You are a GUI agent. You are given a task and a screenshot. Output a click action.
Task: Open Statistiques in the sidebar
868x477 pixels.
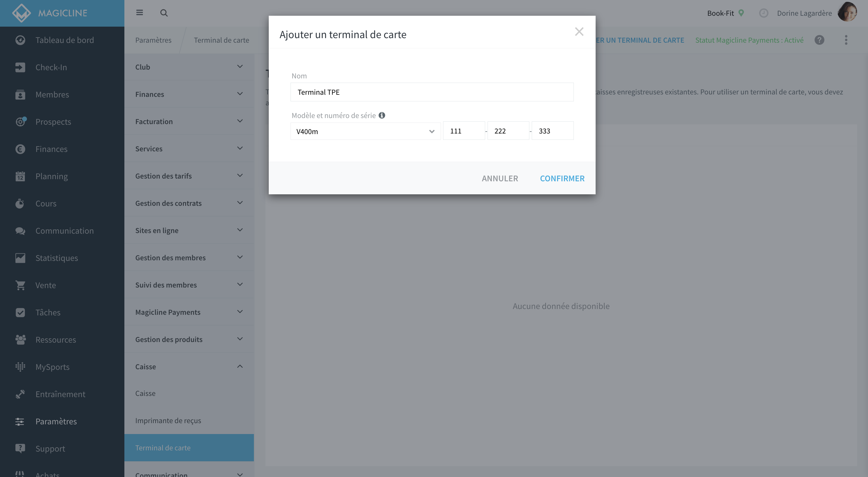tap(57, 258)
